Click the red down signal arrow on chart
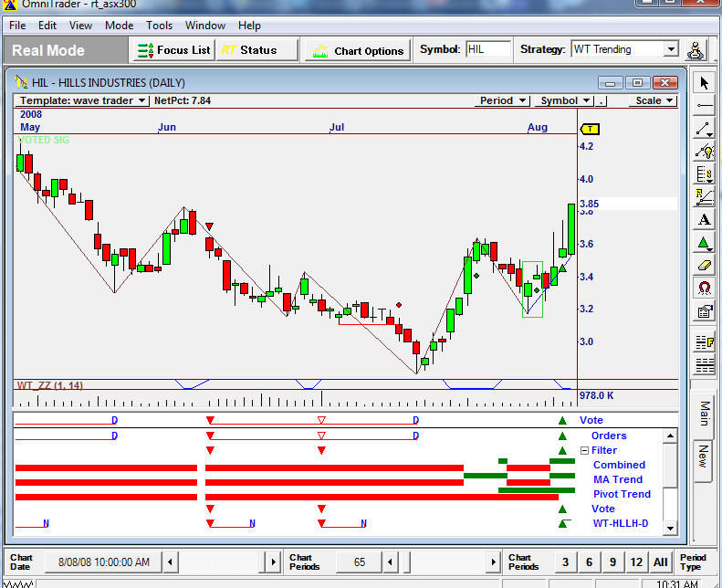Image resolution: width=722 pixels, height=588 pixels. 210,226
